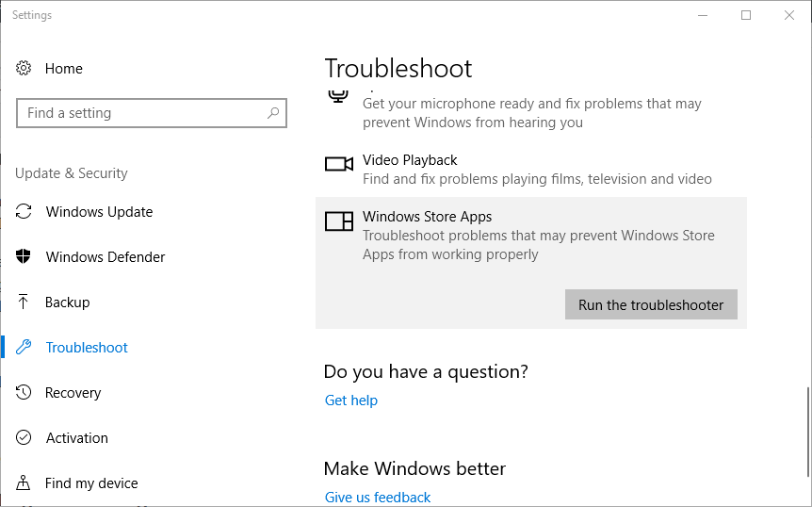Image resolution: width=812 pixels, height=507 pixels.
Task: Open the Windows Update settings page
Action: tap(99, 212)
